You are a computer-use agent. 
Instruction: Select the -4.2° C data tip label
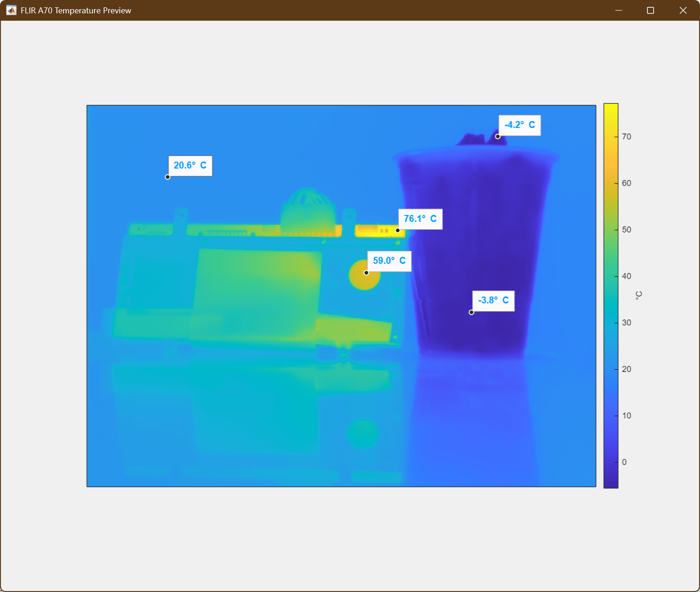(519, 125)
